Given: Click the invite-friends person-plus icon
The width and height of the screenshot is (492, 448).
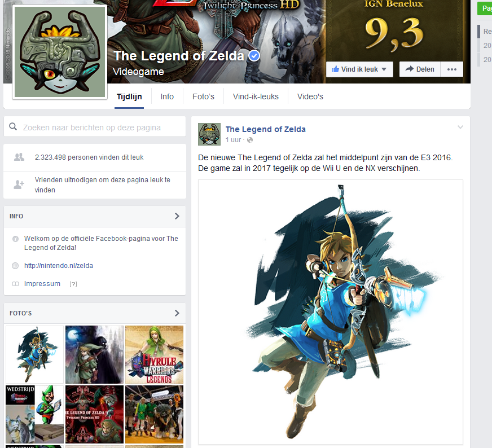Looking at the screenshot, I should [x=19, y=185].
